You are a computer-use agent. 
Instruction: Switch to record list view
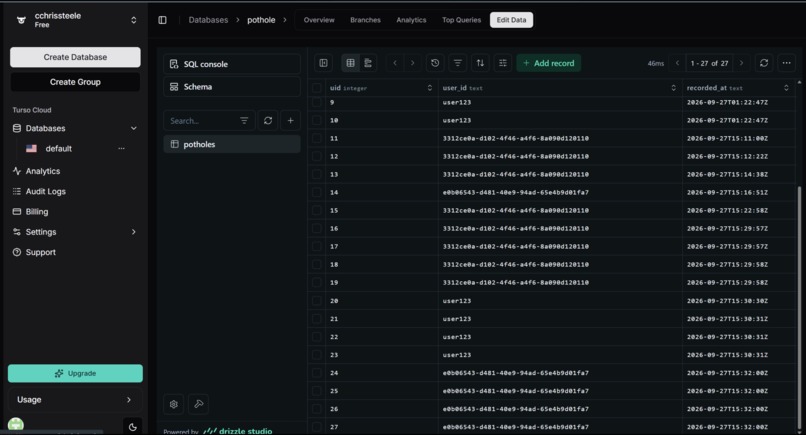(x=368, y=63)
